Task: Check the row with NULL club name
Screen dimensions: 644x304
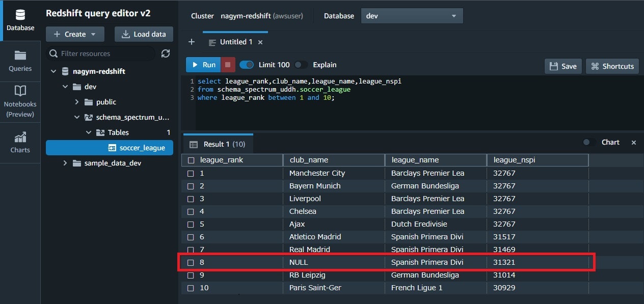Action: tap(191, 262)
